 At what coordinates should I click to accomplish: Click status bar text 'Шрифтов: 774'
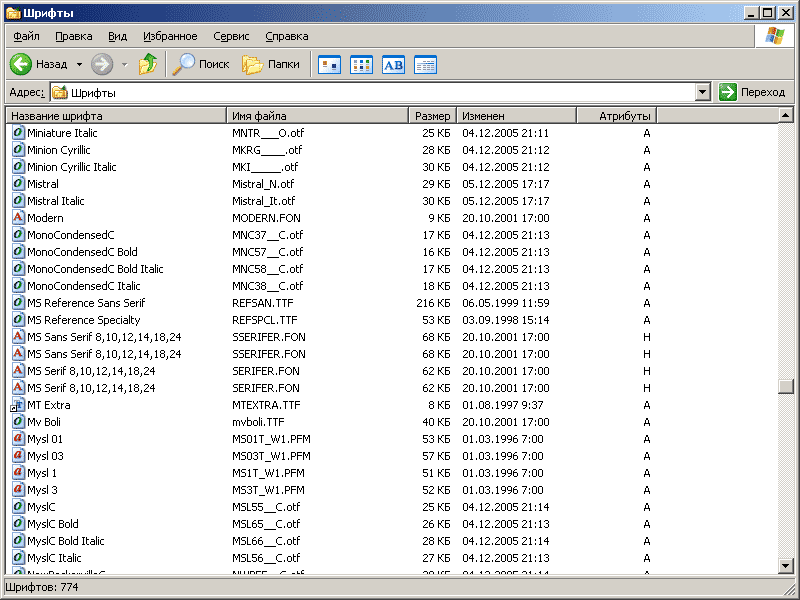(x=42, y=587)
